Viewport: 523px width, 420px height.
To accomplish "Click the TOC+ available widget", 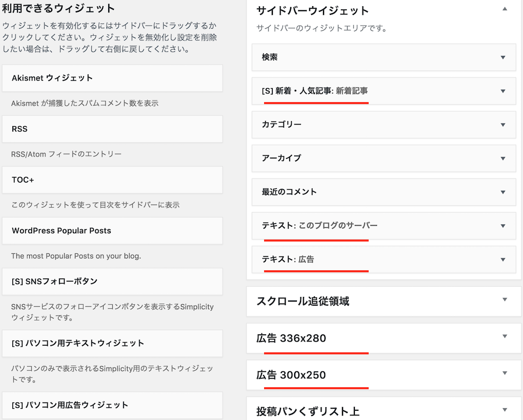I will point(112,179).
